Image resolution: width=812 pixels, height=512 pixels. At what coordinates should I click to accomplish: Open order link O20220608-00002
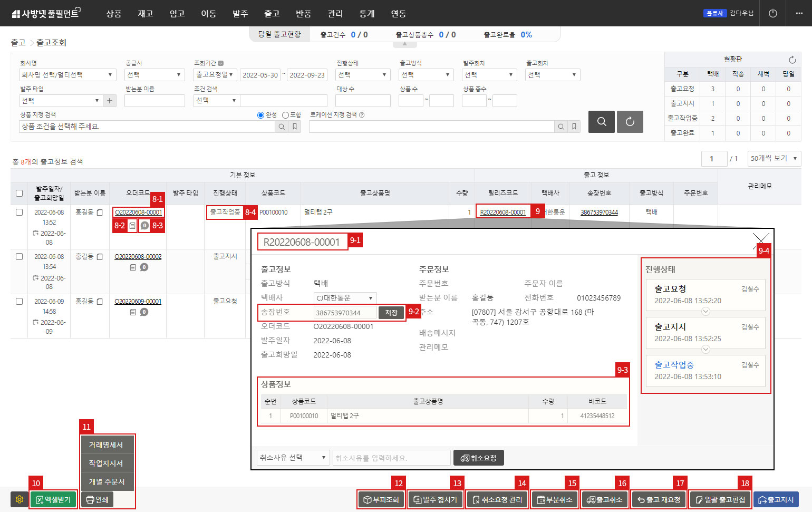pos(138,257)
